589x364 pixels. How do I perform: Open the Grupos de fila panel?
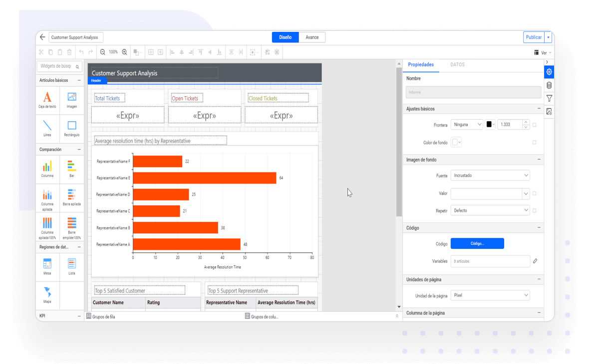(x=101, y=316)
